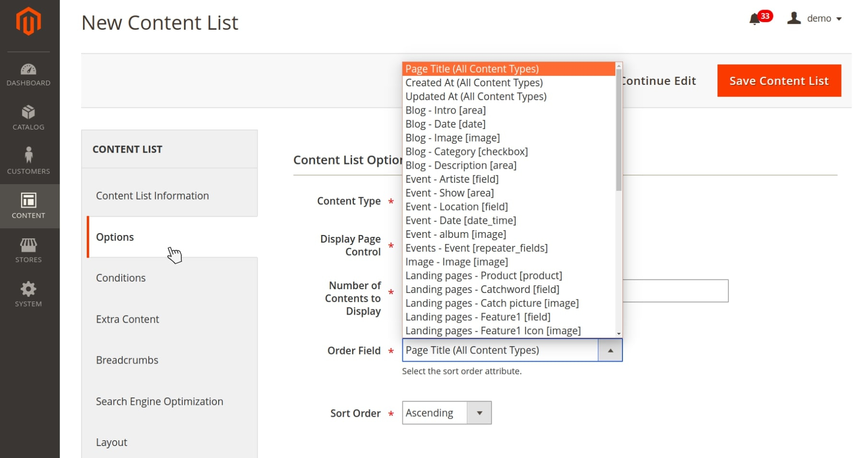Switch to the Conditions tab

pyautogui.click(x=121, y=278)
